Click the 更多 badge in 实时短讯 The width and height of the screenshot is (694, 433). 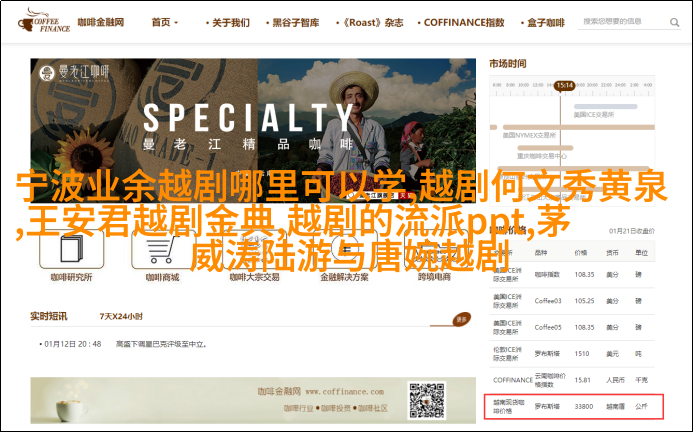point(461,319)
